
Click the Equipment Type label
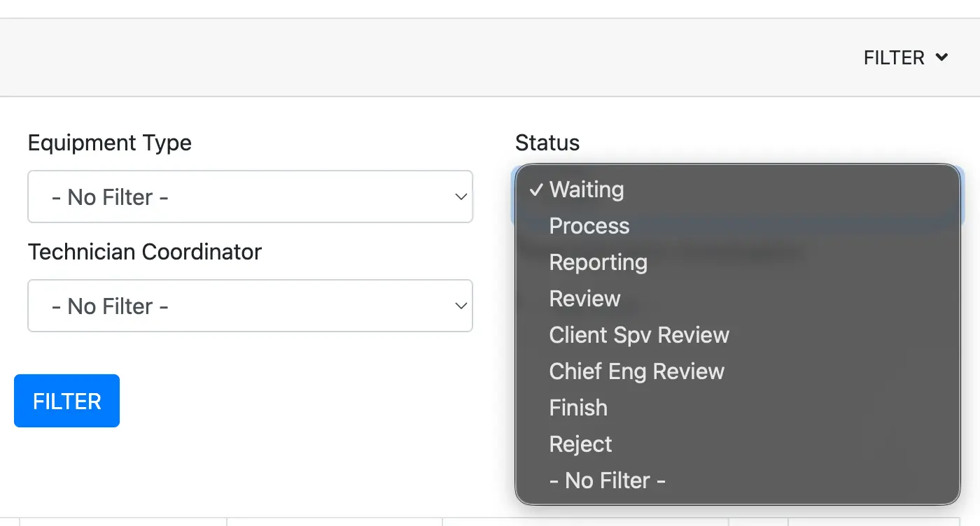[110, 143]
